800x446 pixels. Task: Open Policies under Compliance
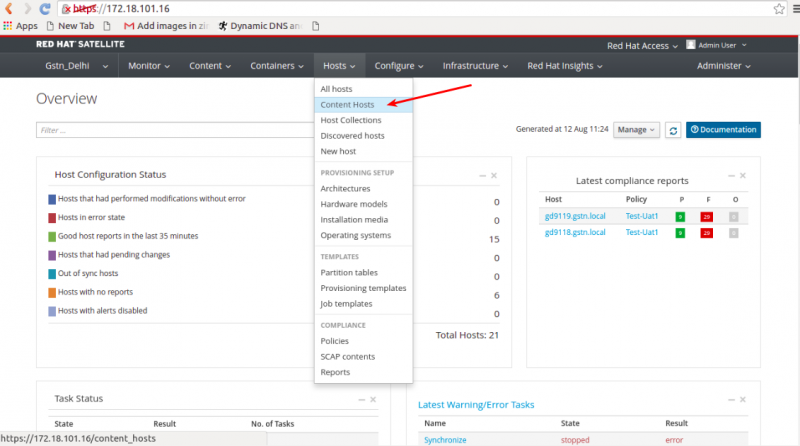[x=363, y=341]
